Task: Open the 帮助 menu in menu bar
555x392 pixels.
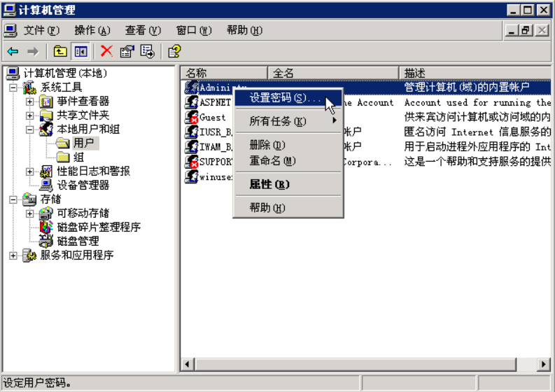Action: [244, 31]
